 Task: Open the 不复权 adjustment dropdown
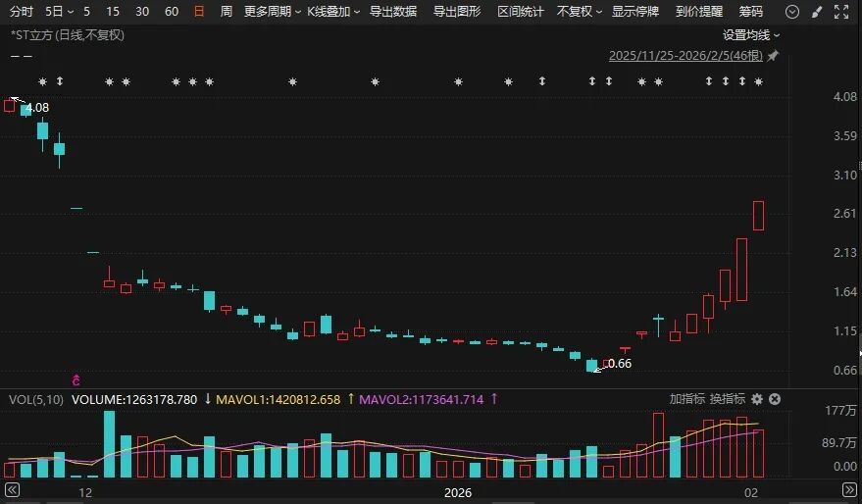pos(579,12)
